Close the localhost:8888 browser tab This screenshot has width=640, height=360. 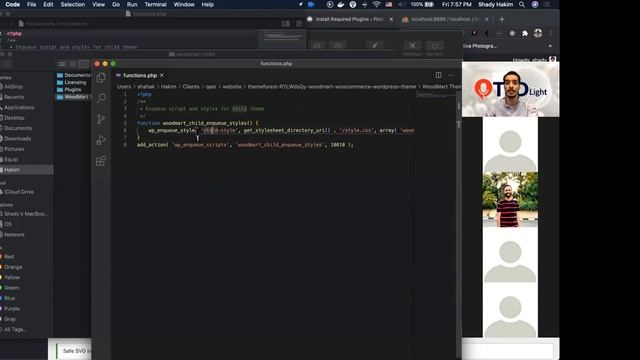487,19
